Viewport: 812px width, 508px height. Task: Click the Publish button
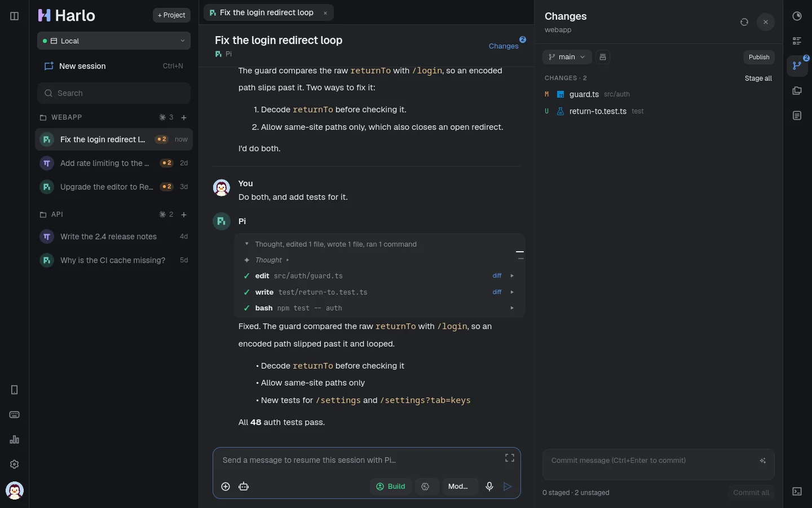click(x=759, y=57)
